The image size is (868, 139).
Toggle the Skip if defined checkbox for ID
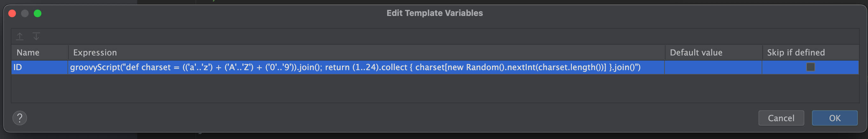pyautogui.click(x=810, y=67)
